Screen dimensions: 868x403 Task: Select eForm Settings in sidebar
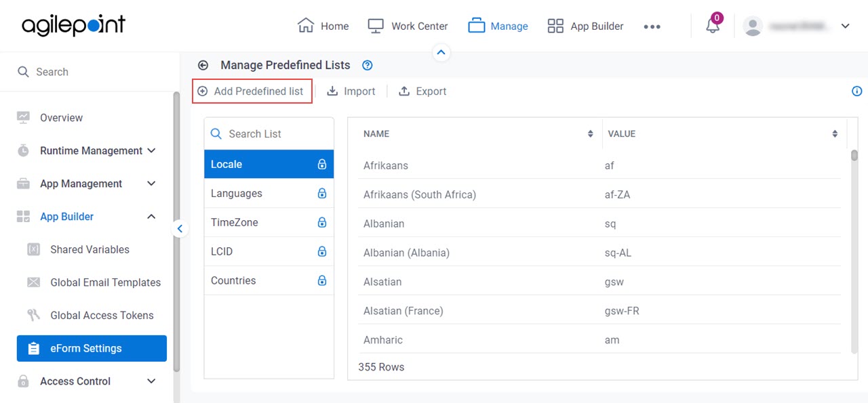tap(92, 348)
